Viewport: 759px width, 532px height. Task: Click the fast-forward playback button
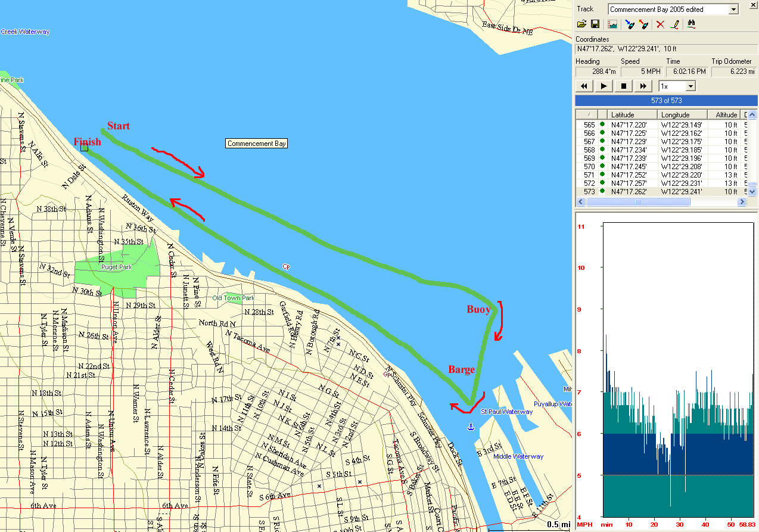[x=643, y=86]
